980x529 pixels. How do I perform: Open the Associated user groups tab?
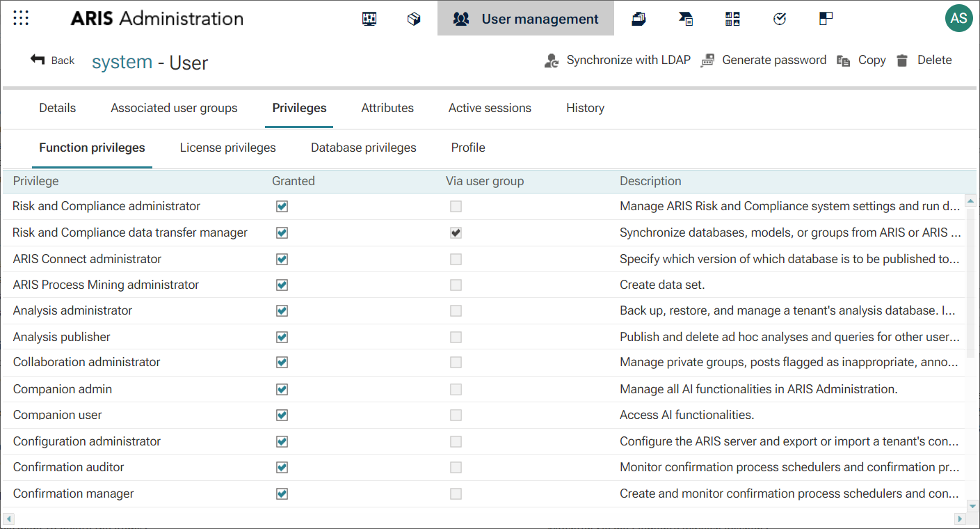(174, 108)
